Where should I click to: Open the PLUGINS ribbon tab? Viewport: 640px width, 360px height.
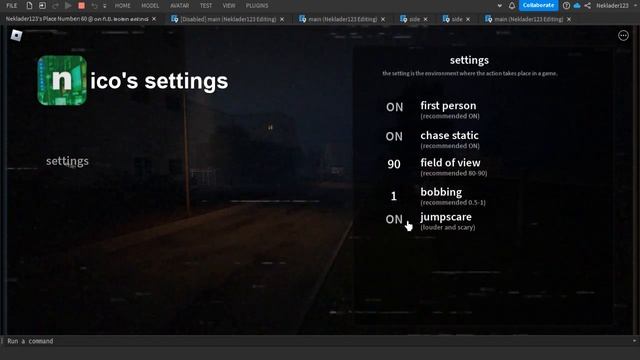click(x=257, y=6)
